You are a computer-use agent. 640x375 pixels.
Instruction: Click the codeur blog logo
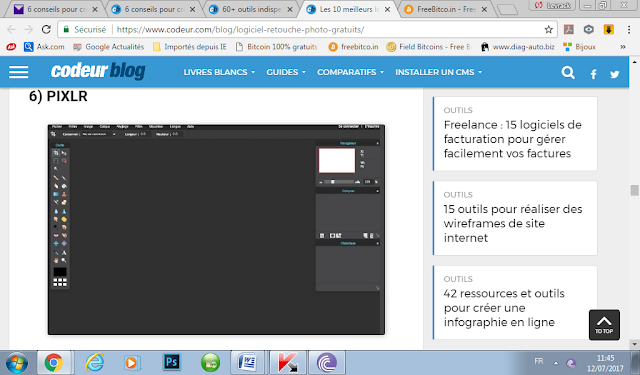point(98,71)
